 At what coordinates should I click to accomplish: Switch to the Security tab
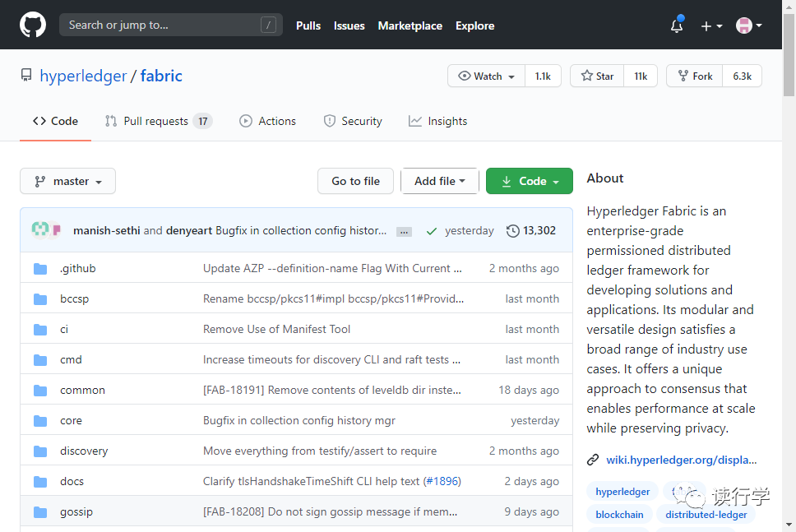pos(353,122)
